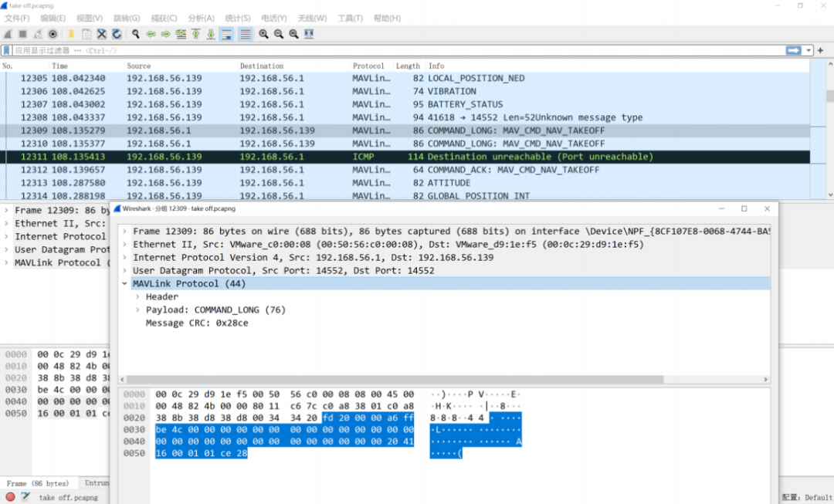Expand Frame 12309 in popup window
The image size is (834, 504).
pos(124,232)
